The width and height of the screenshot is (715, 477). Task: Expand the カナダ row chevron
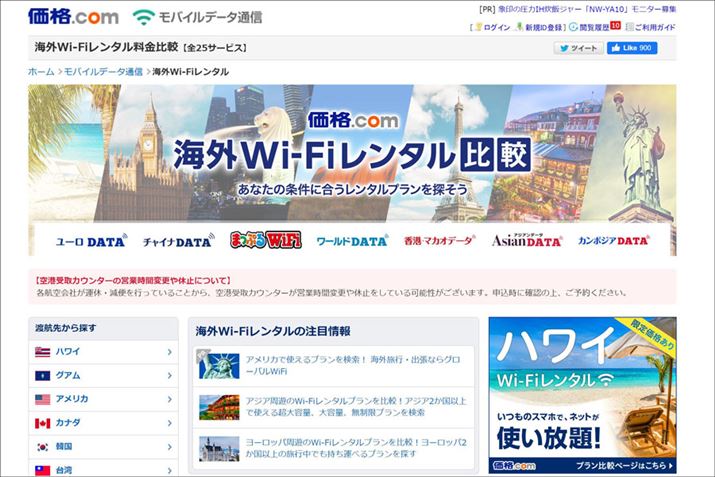pos(170,423)
